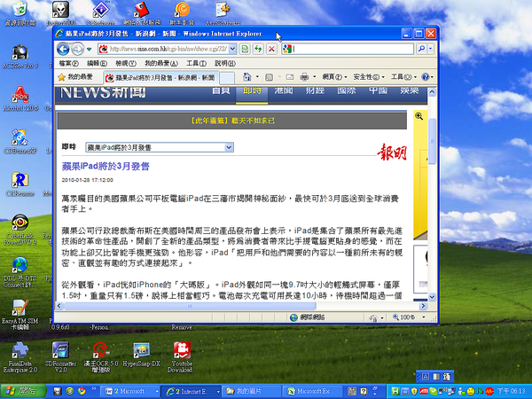Open 我的最愛(A) menu in menu bar

(161, 64)
